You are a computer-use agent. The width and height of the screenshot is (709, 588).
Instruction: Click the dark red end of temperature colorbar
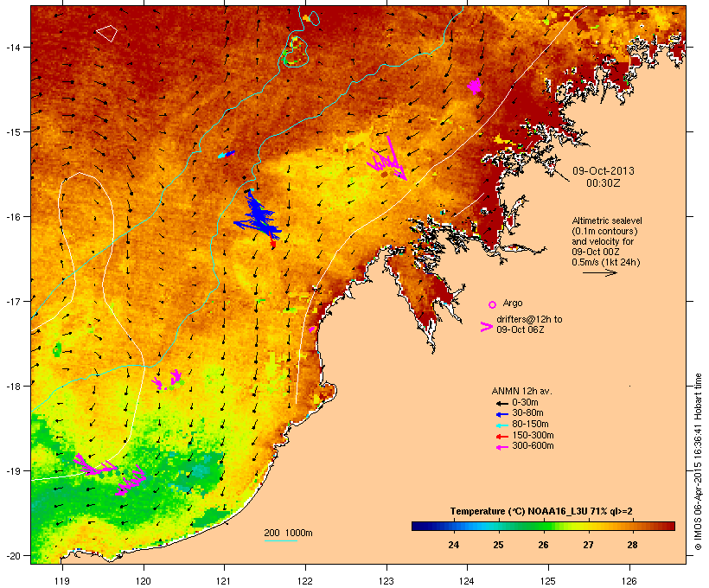(668, 526)
